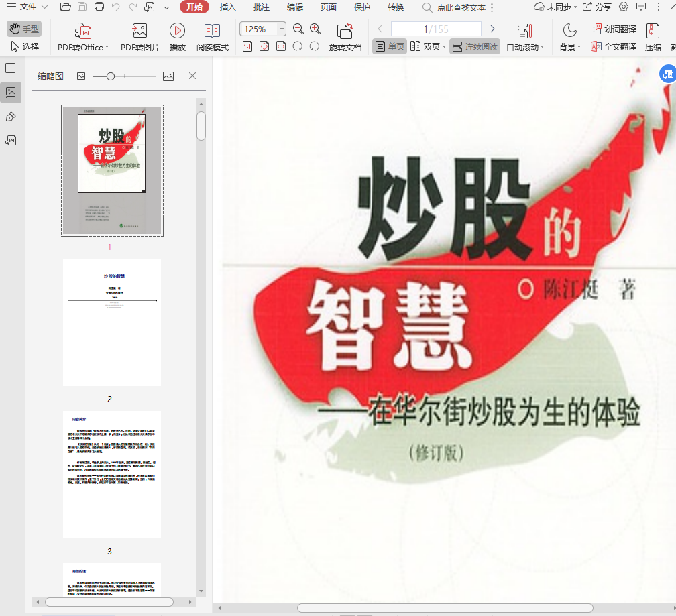
Task: Switch to the 插入 tab
Action: pos(227,7)
